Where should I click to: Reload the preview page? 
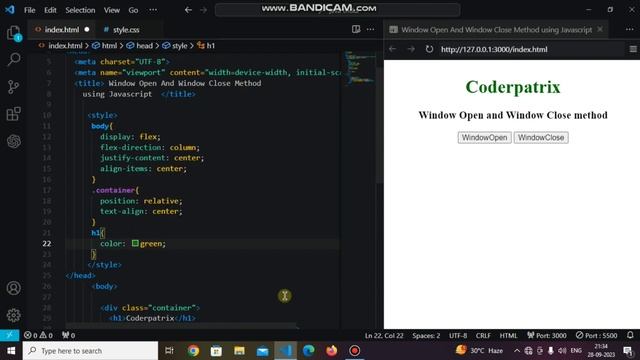[429, 49]
